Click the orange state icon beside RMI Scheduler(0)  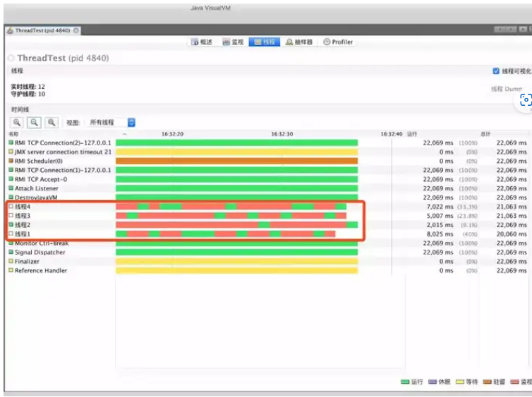(11, 161)
